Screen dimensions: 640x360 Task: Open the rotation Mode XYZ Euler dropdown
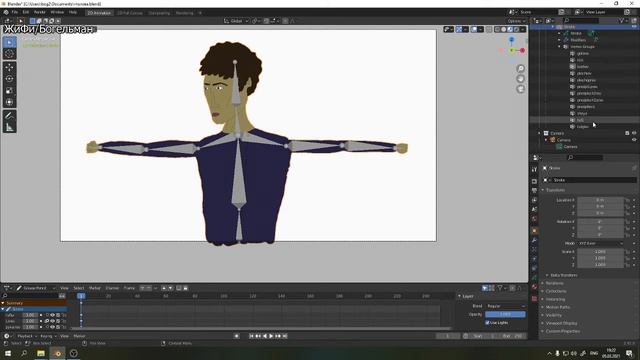(600, 243)
